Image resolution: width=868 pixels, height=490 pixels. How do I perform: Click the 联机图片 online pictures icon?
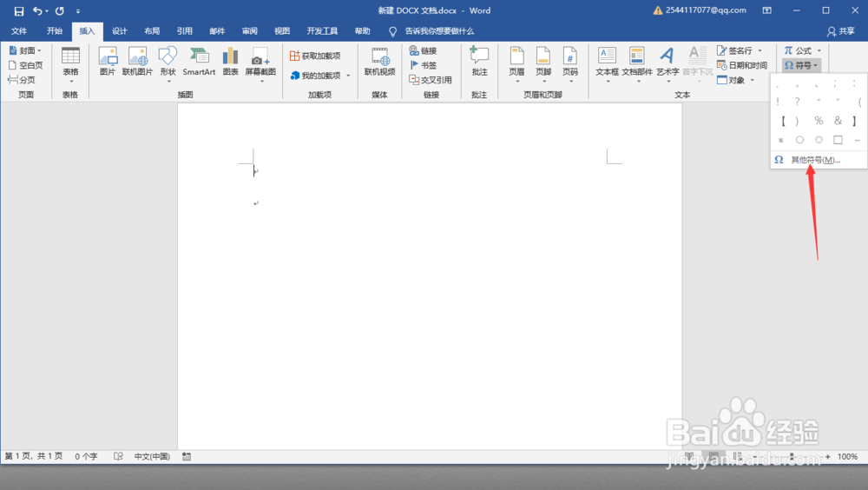pos(137,62)
